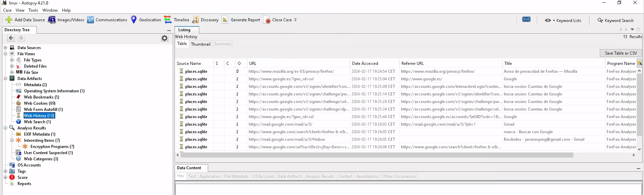The height and width of the screenshot is (195, 644).
Task: Expand the Deleted Files node
Action: [x=12, y=66]
